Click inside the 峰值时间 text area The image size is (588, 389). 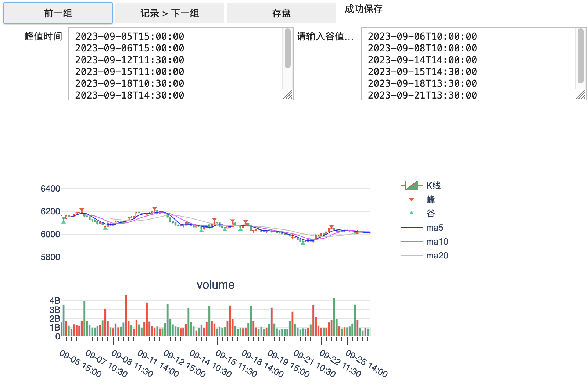pos(176,63)
